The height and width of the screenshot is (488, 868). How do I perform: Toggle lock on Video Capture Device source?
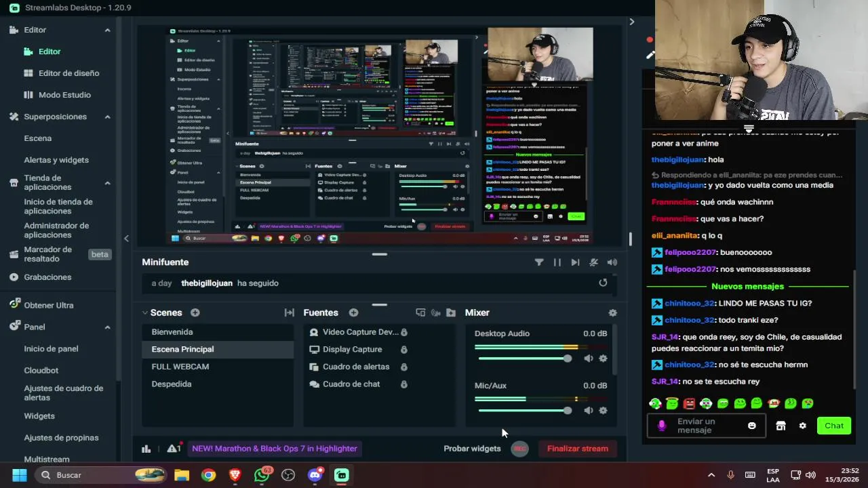404,332
